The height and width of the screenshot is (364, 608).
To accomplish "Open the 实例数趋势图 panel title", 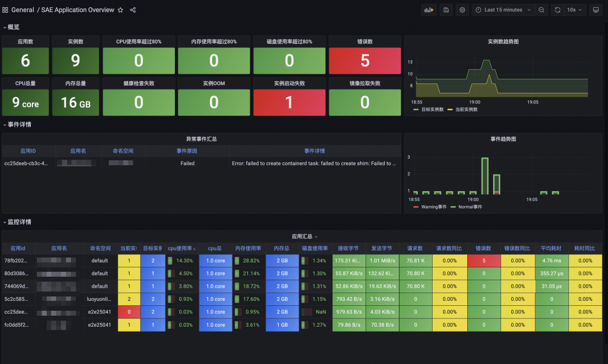I will pos(503,41).
